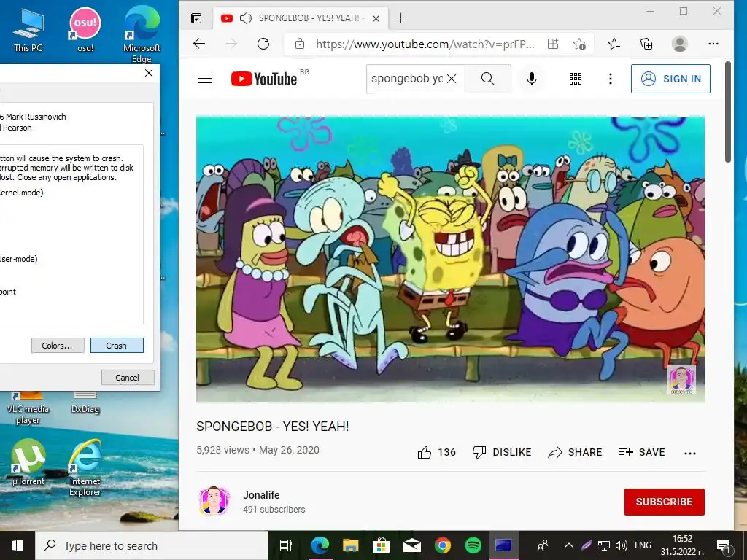Image resolution: width=747 pixels, height=560 pixels.
Task: Click the YouTube search field
Action: click(x=407, y=79)
